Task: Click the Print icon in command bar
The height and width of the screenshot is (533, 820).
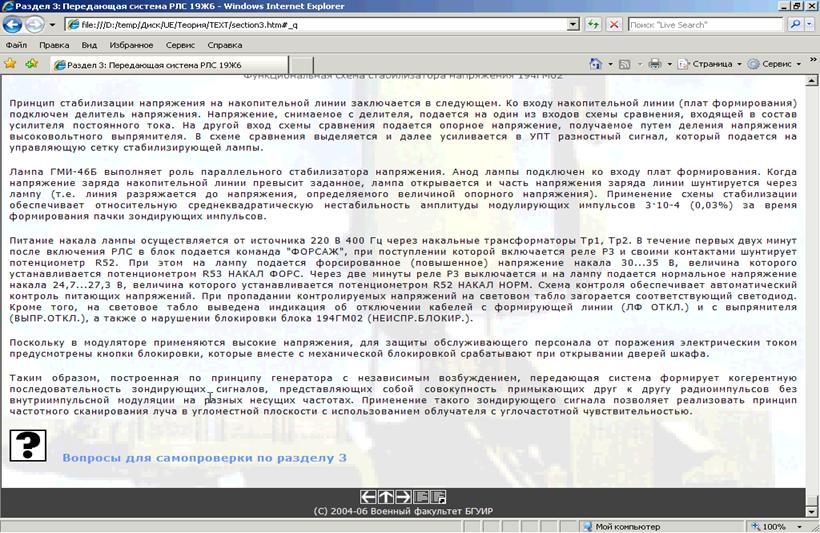Action: (x=654, y=64)
